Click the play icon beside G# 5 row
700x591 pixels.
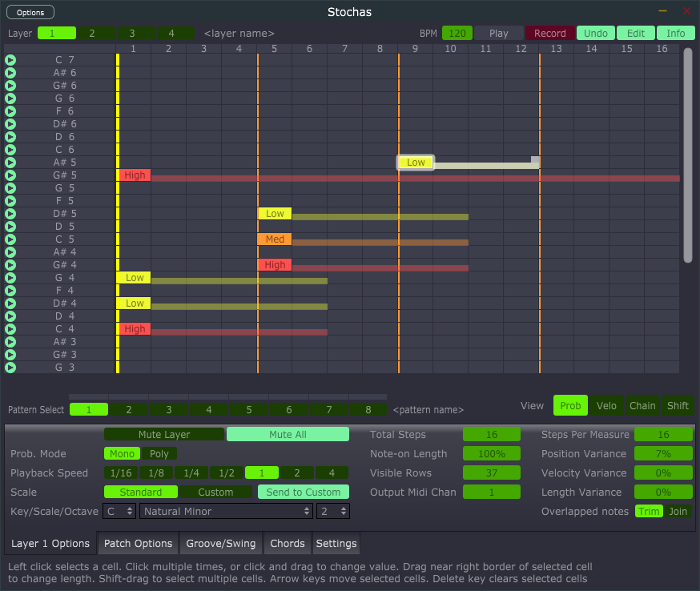click(x=10, y=175)
